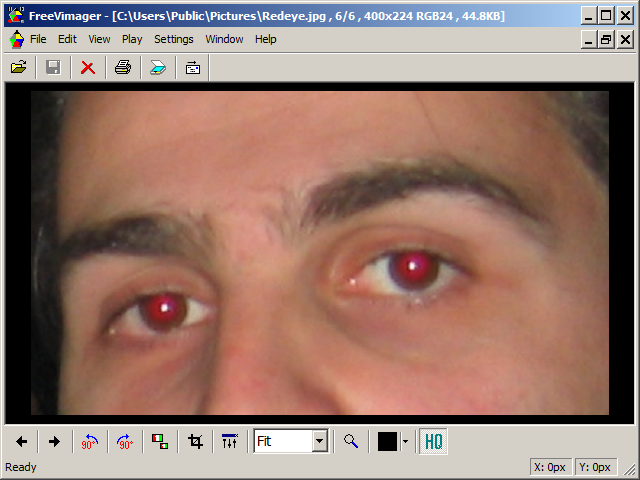Toggle the HQ high-quality rendering button
The width and height of the screenshot is (640, 480).
[433, 441]
